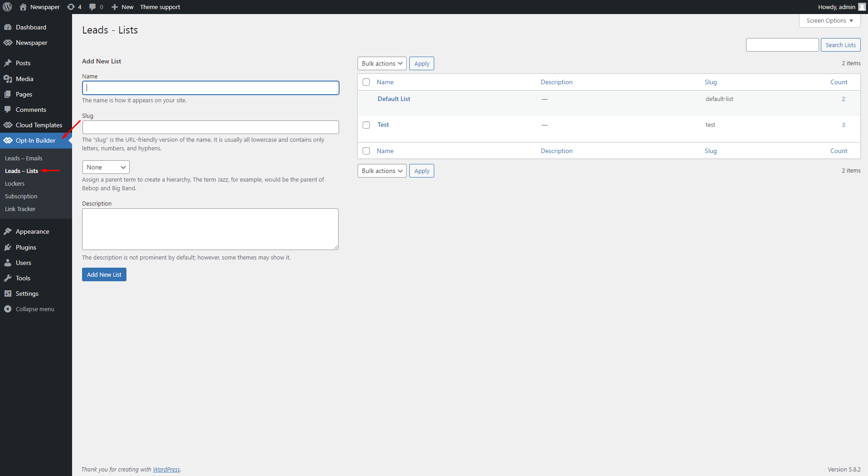Open the Link Tracker submenu item
The image size is (868, 476).
pos(20,209)
